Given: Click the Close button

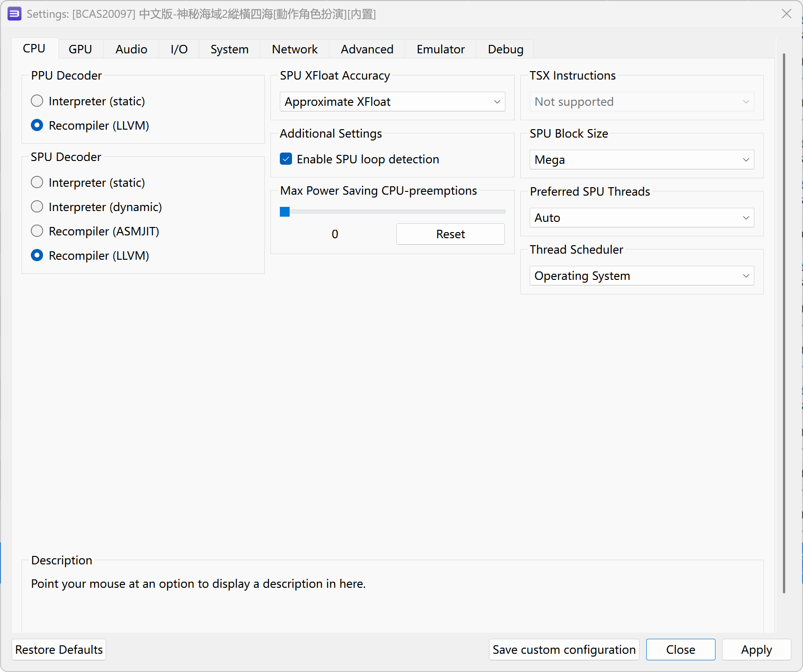Looking at the screenshot, I should click(681, 650).
